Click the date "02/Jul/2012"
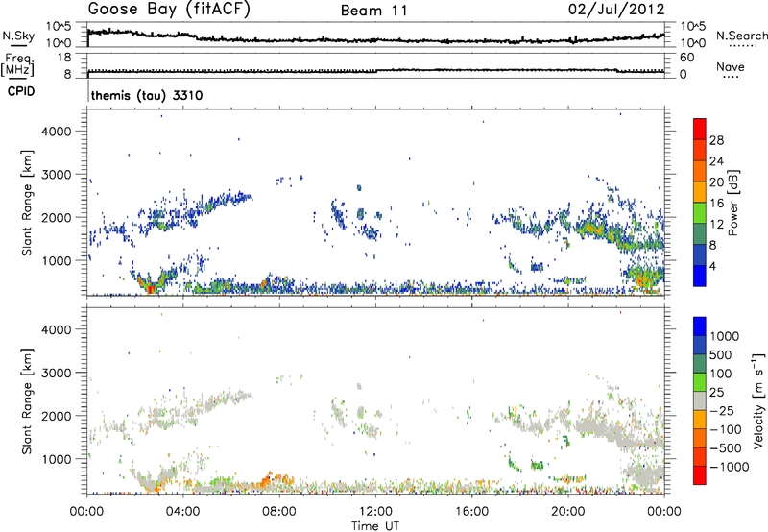 [616, 10]
